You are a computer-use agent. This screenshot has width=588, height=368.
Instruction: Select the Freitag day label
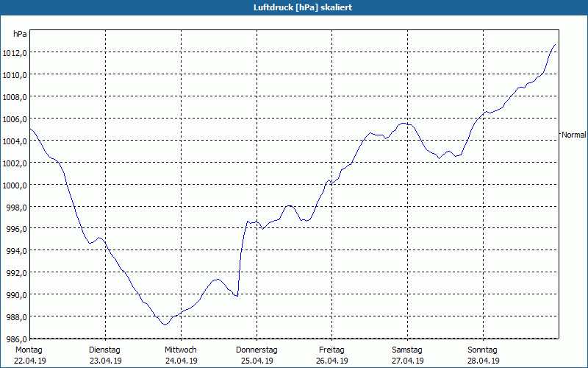331,350
